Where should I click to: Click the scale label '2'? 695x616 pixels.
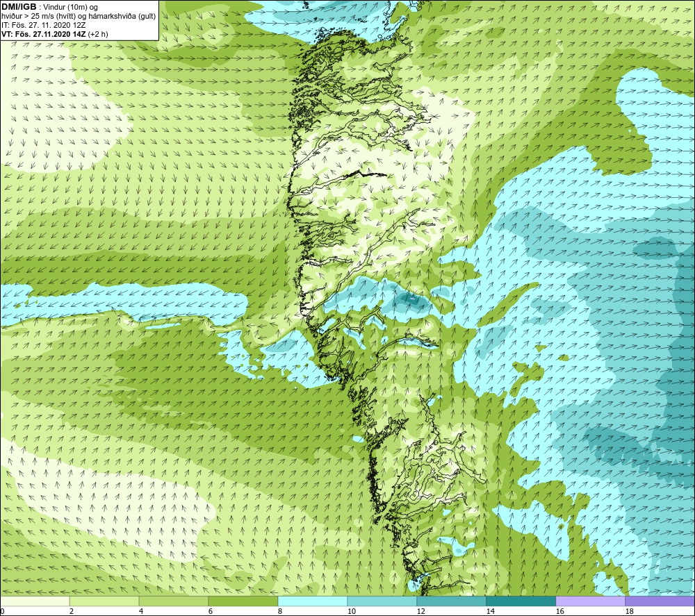click(x=72, y=611)
